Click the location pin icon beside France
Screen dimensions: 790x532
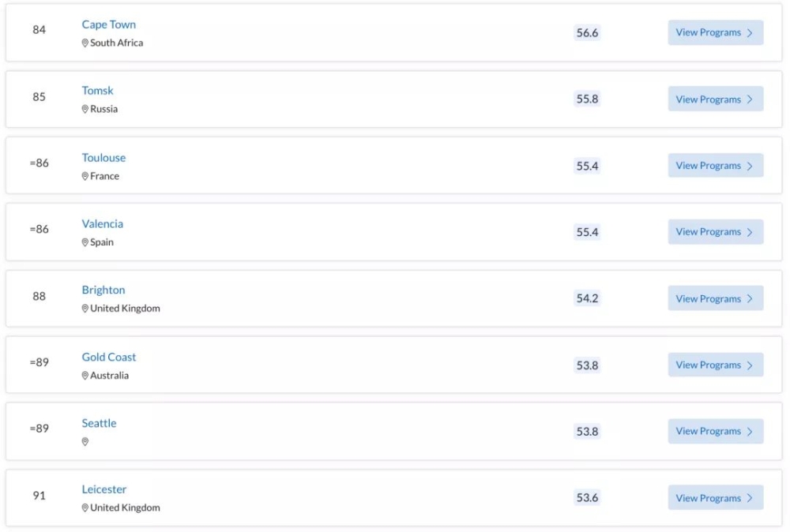85,176
